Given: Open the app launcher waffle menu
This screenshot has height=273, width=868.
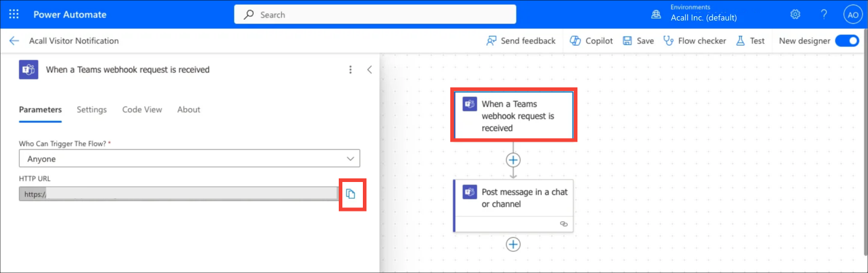Looking at the screenshot, I should click(x=14, y=14).
